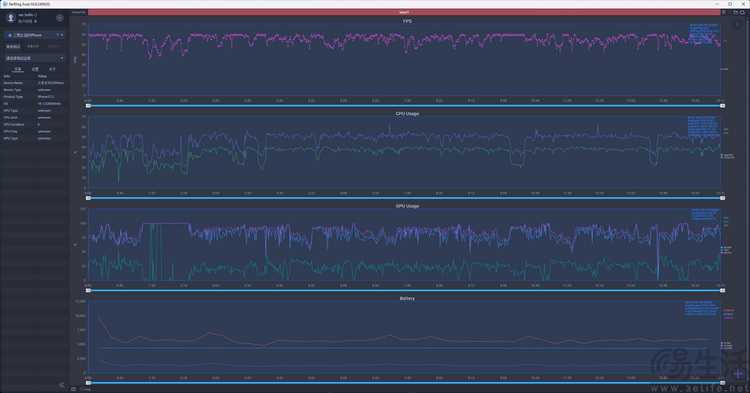The height and width of the screenshot is (393, 750).
Task: Select the CPU CoreNum info row
Action: (x=35, y=124)
